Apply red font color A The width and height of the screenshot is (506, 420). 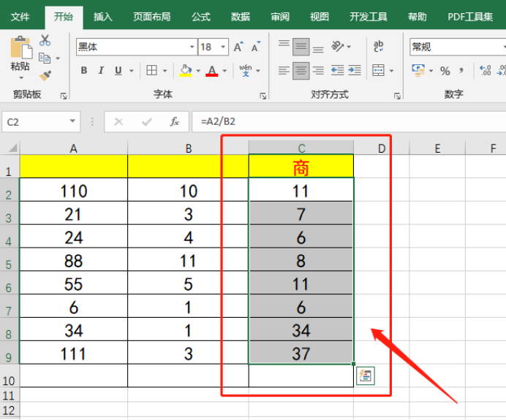click(x=212, y=70)
